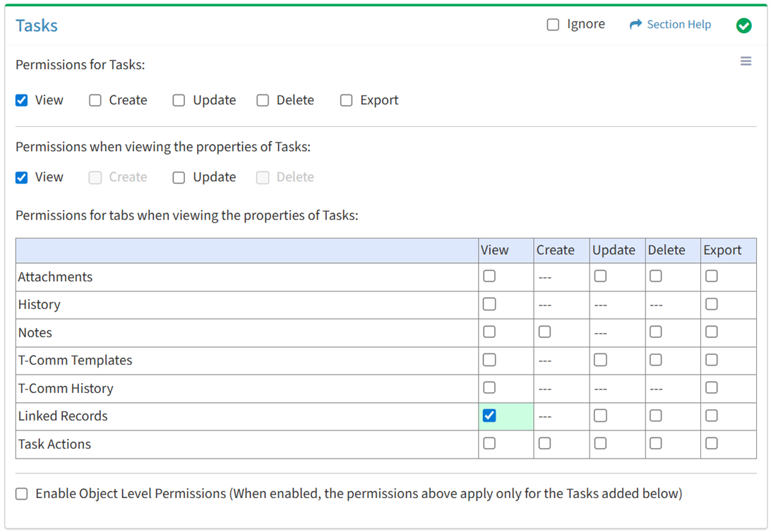The image size is (771, 532).
Task: Uncheck View for Linked Records tab
Action: tap(489, 416)
